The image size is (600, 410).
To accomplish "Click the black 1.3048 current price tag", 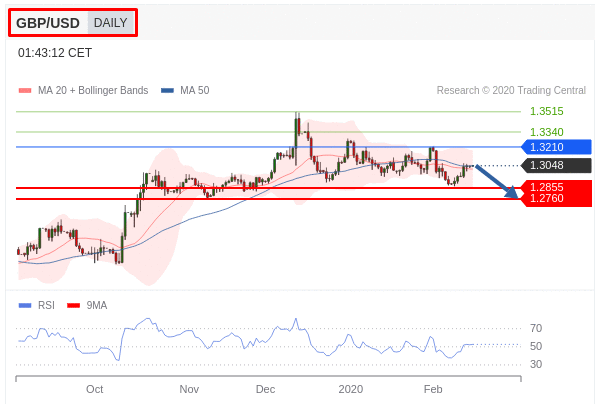I will click(x=557, y=165).
